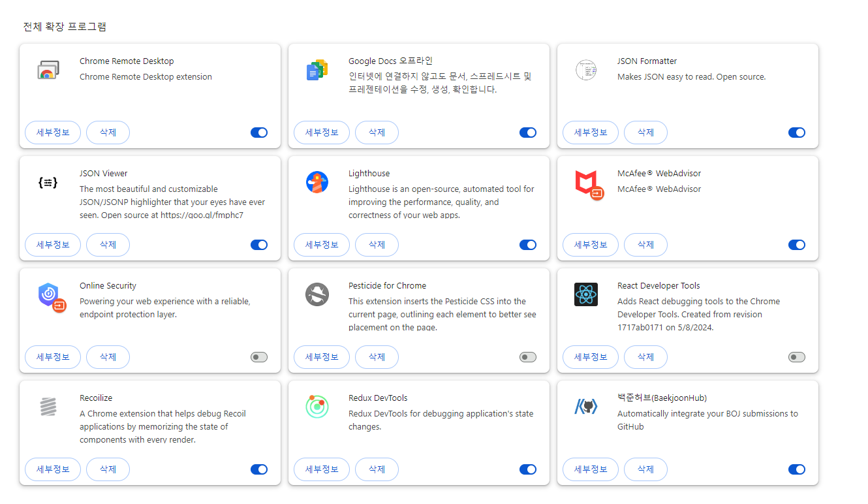Open 세부정보 for 백준허브(BaekjoonHub)
This screenshot has width=868, height=504.
coord(591,469)
